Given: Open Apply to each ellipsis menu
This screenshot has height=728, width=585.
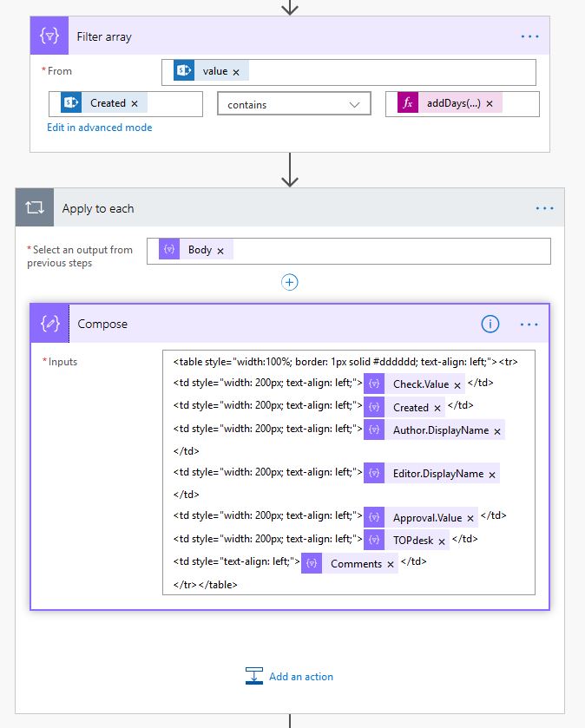Looking at the screenshot, I should [x=544, y=208].
